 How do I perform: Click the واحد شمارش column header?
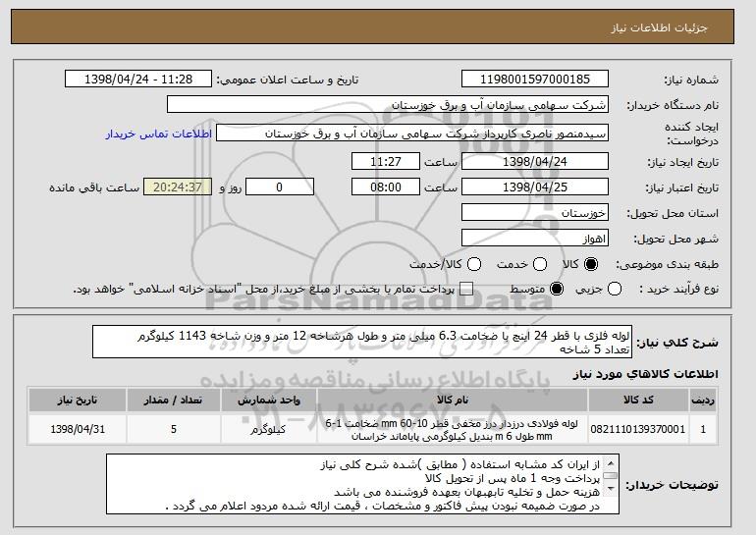click(x=269, y=401)
